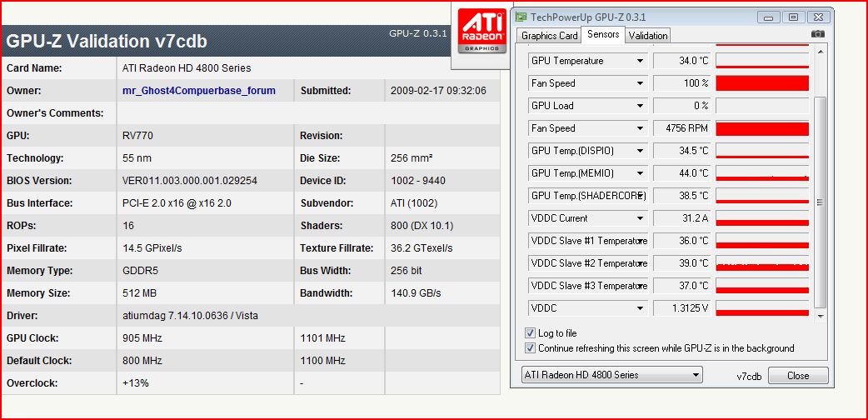Click the v7cdb validation ID beside Close
The image size is (868, 420).
coord(748,376)
